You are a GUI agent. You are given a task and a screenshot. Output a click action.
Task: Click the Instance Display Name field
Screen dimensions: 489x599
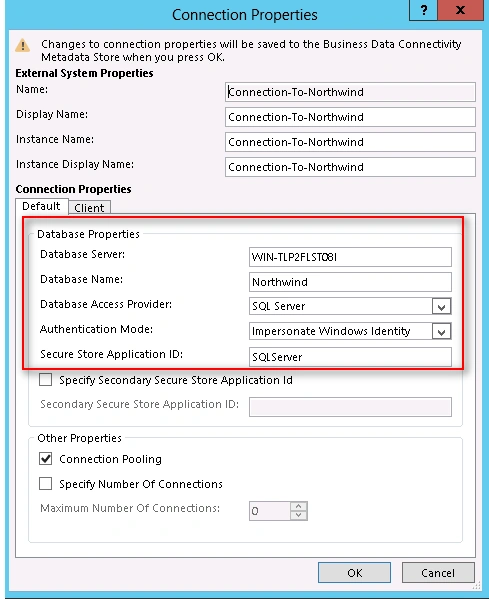click(x=350, y=167)
